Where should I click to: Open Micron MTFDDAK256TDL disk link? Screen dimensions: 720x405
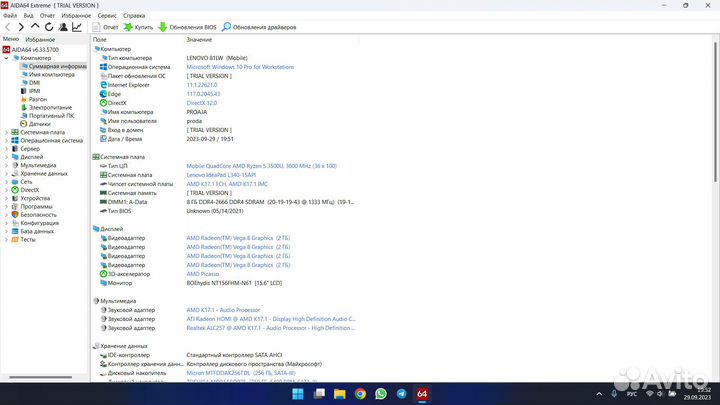click(241, 373)
